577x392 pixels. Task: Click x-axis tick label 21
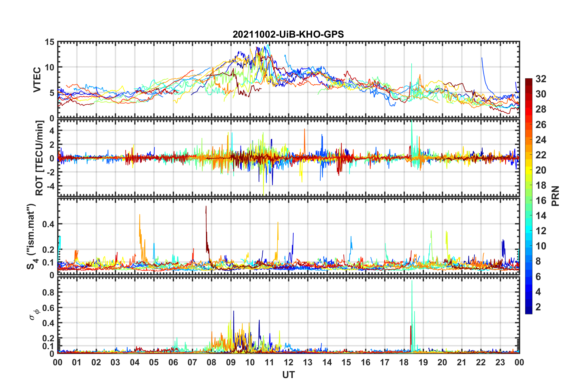point(462,362)
